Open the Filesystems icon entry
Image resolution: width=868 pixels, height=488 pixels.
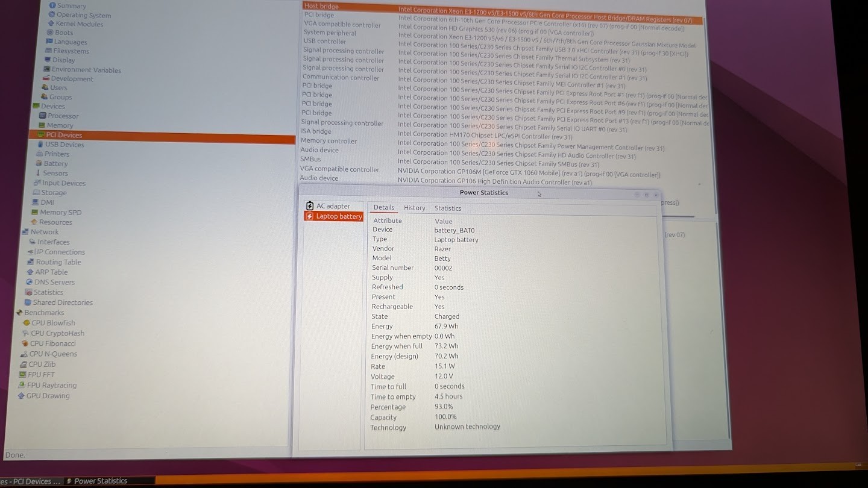(x=49, y=51)
